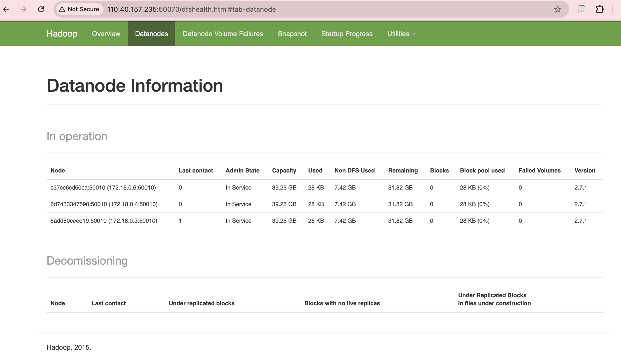621x364 pixels.
Task: Click the Capacity column header
Action: click(284, 171)
